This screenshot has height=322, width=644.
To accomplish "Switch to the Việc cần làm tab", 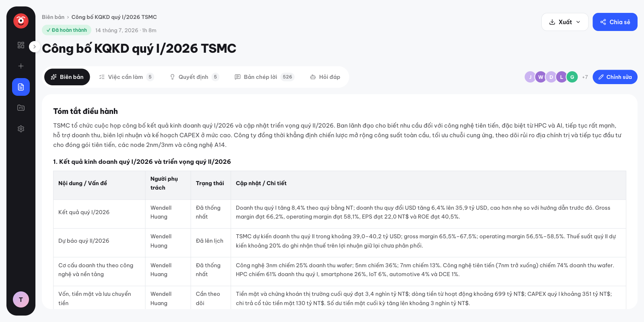I will coord(126,77).
